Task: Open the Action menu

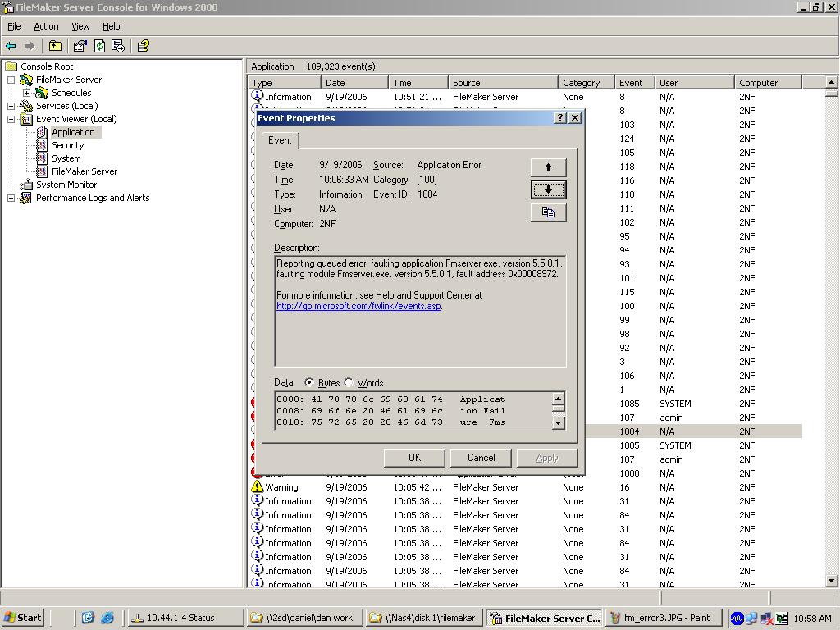Action: click(x=46, y=26)
